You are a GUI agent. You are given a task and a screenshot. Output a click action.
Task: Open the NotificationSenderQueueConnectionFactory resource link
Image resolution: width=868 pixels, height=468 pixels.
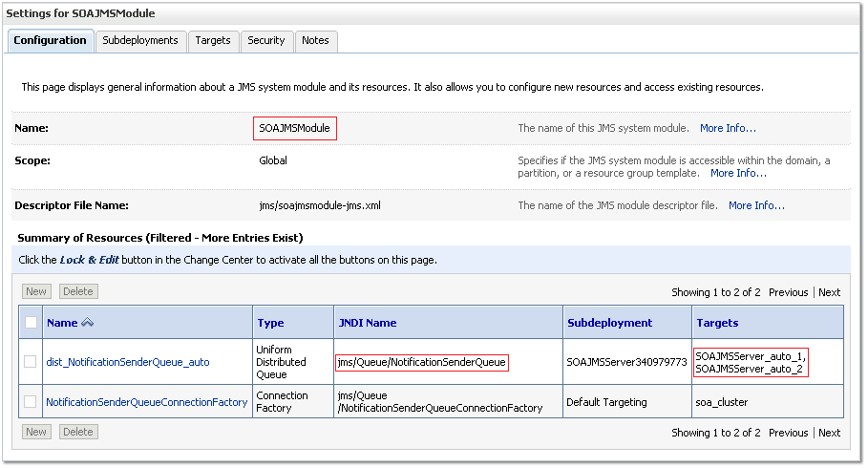[x=147, y=402]
